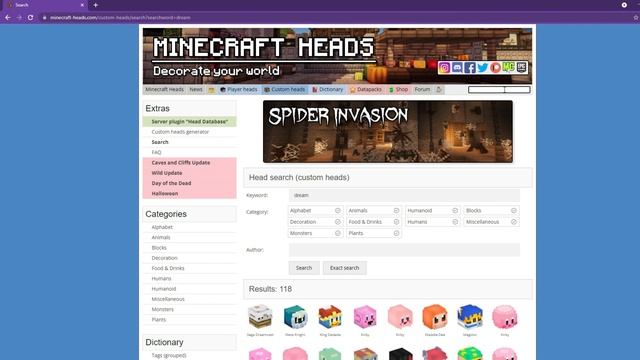Click the lock icon in the address bar
This screenshot has height=360, width=640.
click(x=44, y=18)
